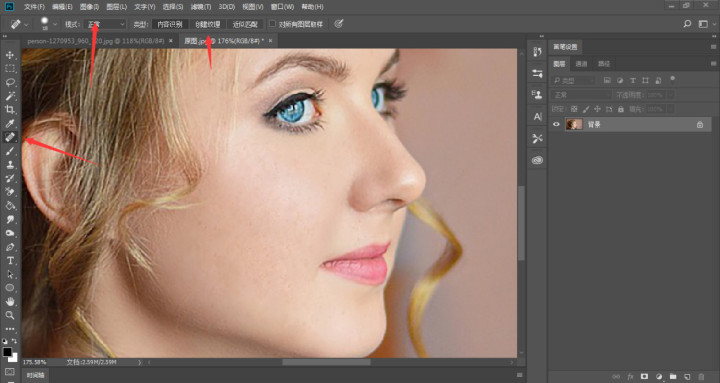Open the 窗口(W) menu

tap(282, 7)
